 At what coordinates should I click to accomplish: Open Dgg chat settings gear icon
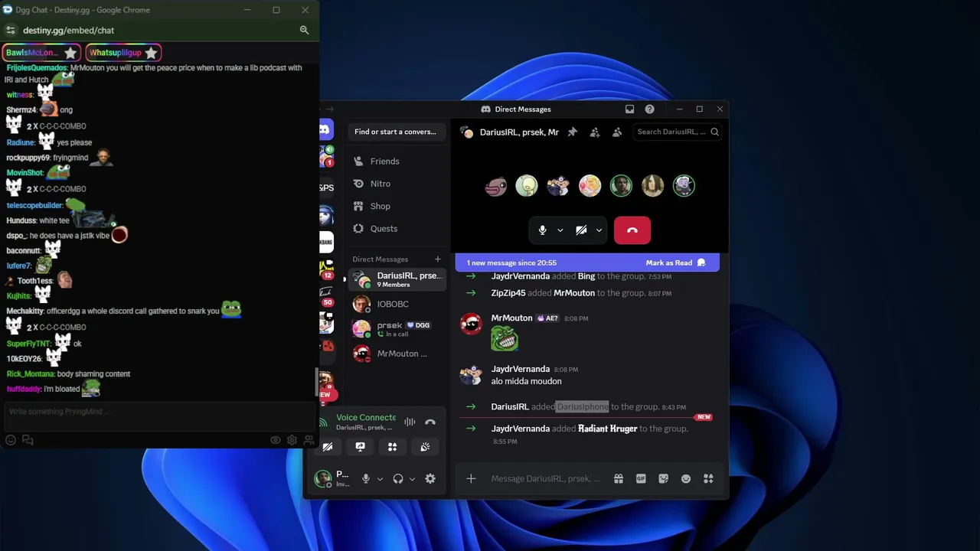point(292,440)
